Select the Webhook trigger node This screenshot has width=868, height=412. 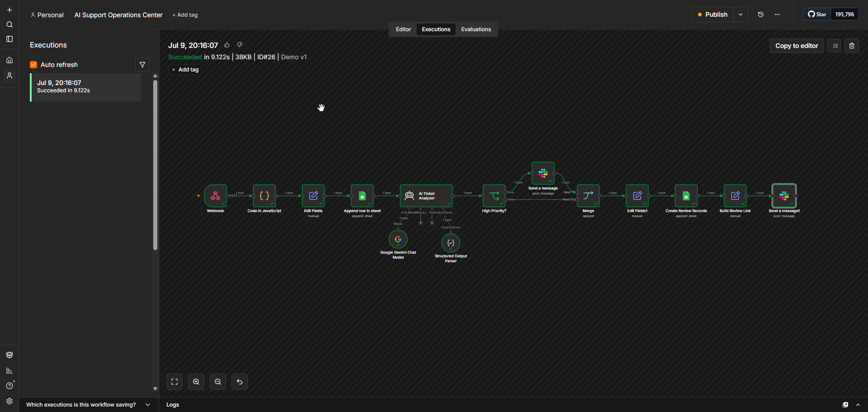coord(216,196)
